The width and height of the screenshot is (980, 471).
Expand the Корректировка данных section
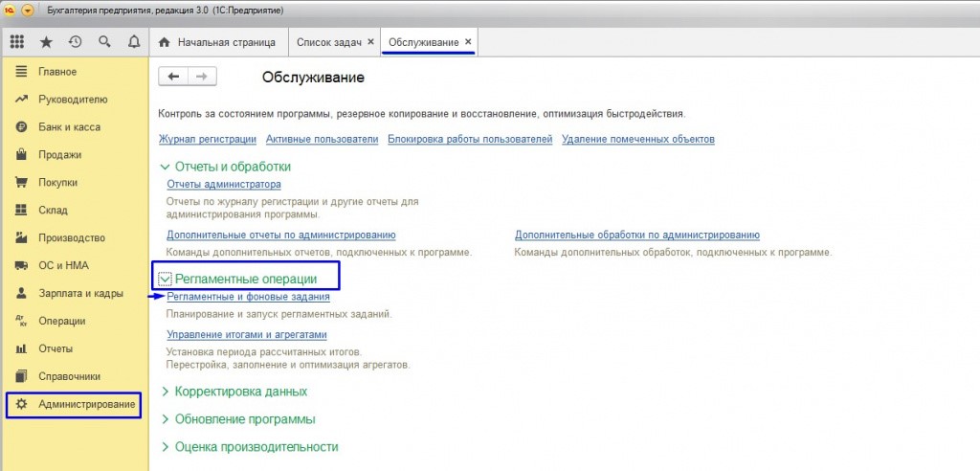click(165, 392)
